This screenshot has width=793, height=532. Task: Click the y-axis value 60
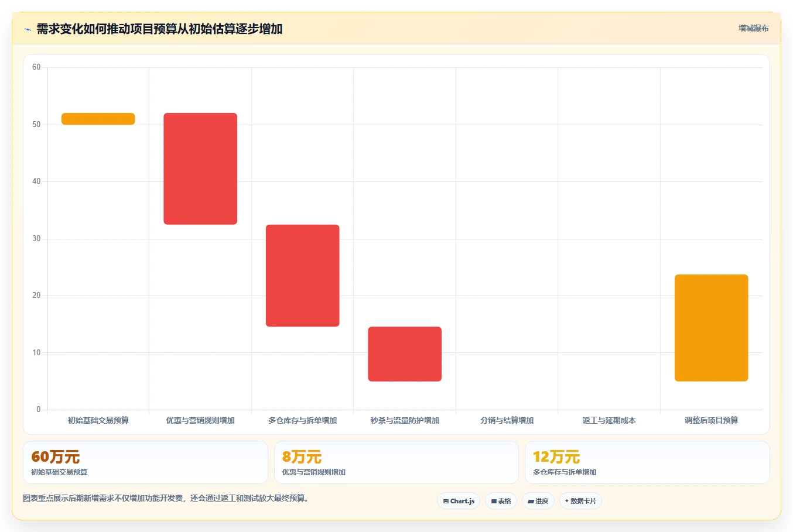pyautogui.click(x=36, y=67)
